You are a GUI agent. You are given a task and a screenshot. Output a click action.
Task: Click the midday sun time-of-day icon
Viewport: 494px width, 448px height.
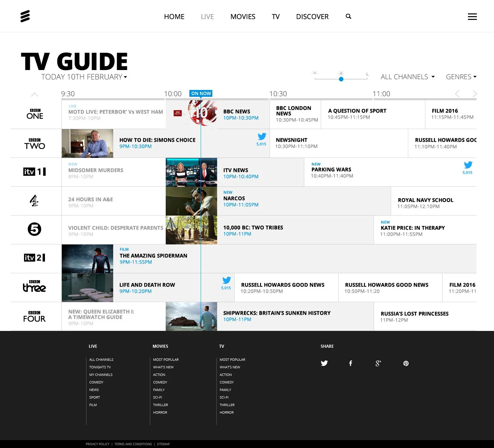click(341, 73)
